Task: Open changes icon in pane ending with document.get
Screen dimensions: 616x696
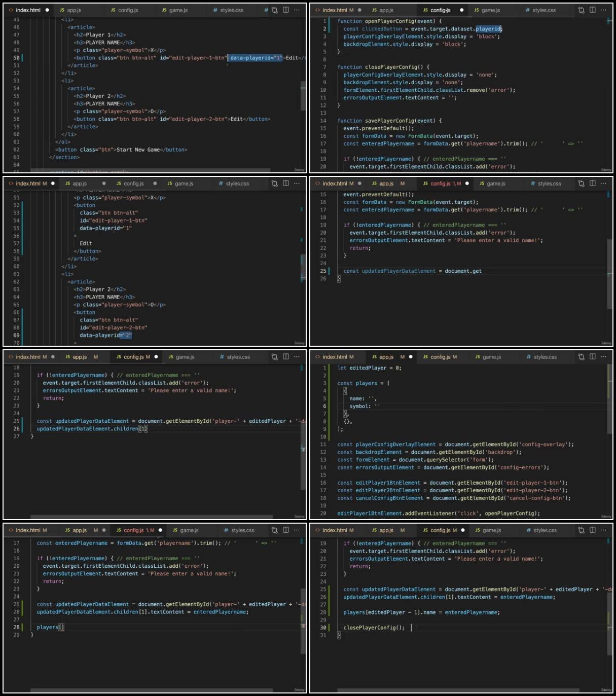Action: [x=581, y=184]
